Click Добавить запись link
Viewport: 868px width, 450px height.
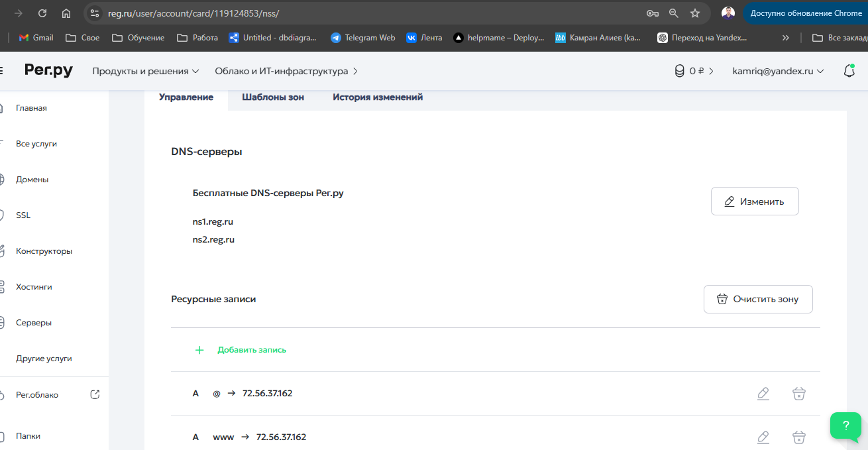point(252,350)
